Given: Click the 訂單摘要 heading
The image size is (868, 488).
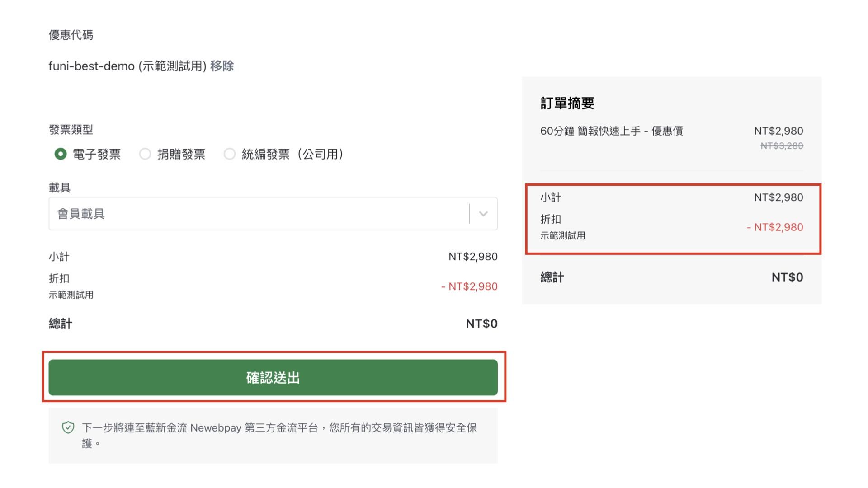Looking at the screenshot, I should coord(567,103).
